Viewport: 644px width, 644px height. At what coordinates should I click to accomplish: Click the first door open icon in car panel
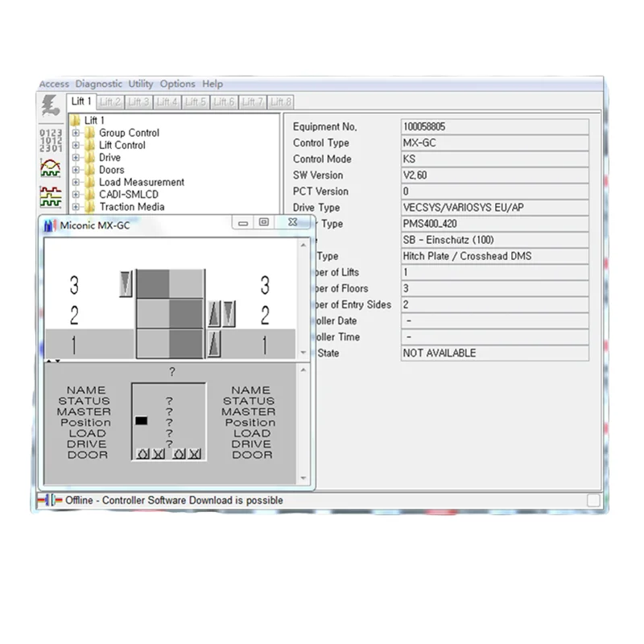coord(142,453)
